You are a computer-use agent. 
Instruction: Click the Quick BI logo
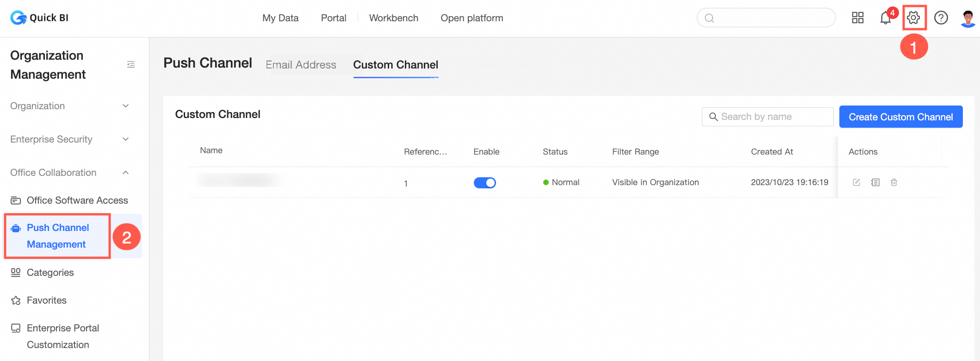tap(39, 18)
